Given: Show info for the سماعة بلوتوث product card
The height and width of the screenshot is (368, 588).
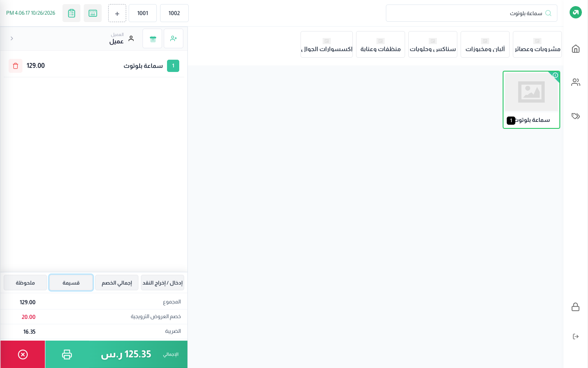Looking at the screenshot, I should click(x=555, y=75).
